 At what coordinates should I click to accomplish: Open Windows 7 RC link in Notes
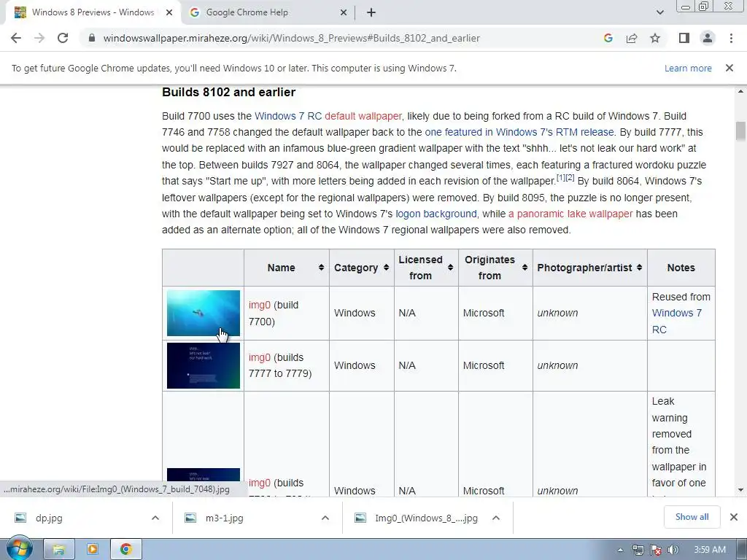click(676, 322)
